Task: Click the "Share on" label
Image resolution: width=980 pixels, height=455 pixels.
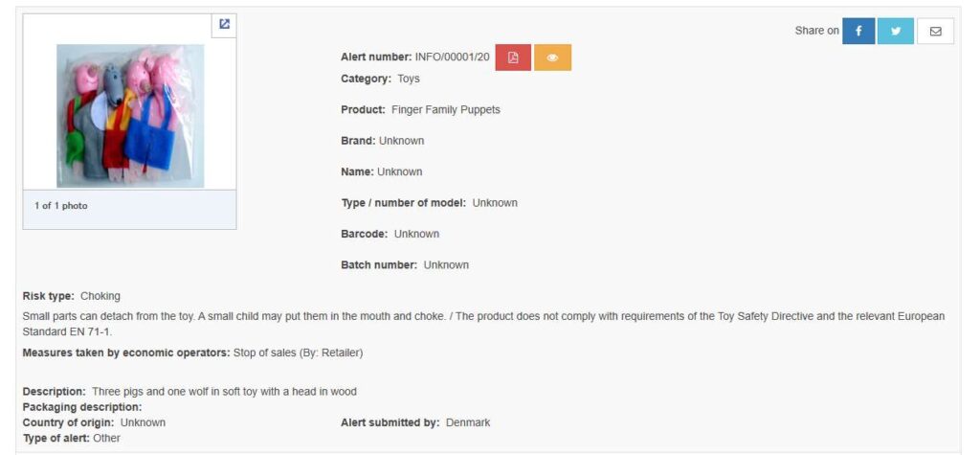Action: click(816, 31)
